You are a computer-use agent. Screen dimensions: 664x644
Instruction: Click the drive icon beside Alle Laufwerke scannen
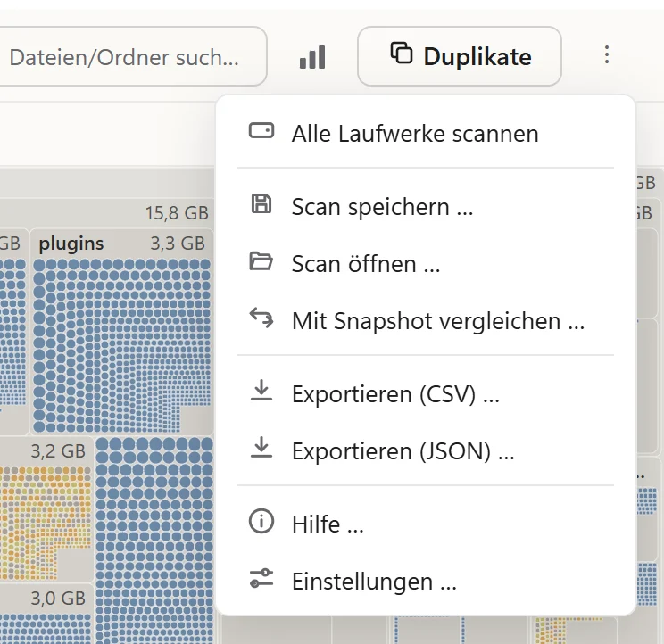pos(261,131)
